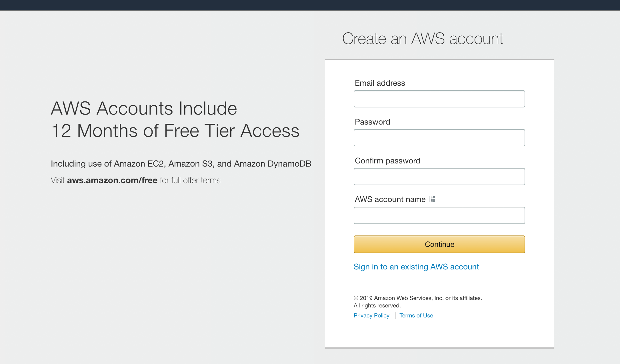The image size is (620, 364).
Task: Click into the Password input box
Action: 439,138
